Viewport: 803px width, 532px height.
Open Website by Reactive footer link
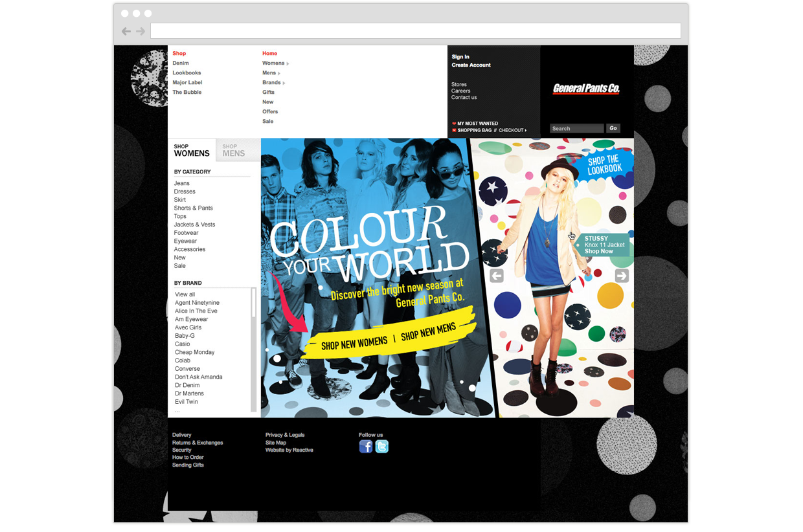coord(289,450)
